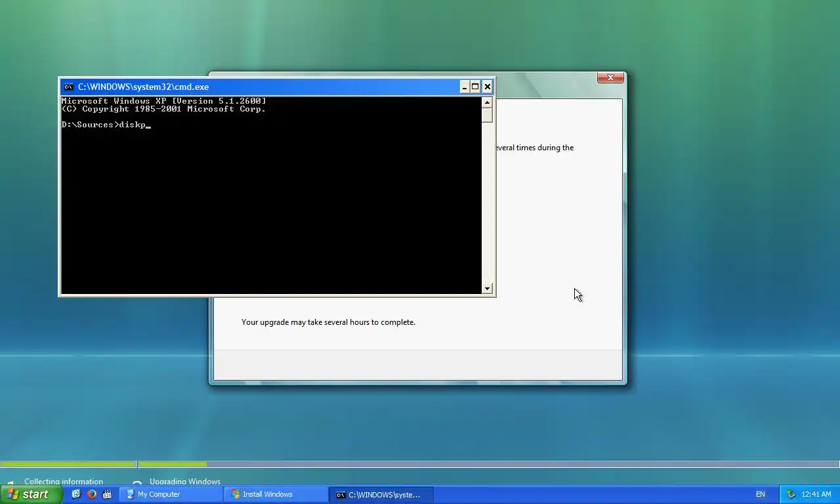Click 'Your upgrade may take several hours' text
Image resolution: width=840 pixels, height=504 pixels.
click(x=328, y=322)
